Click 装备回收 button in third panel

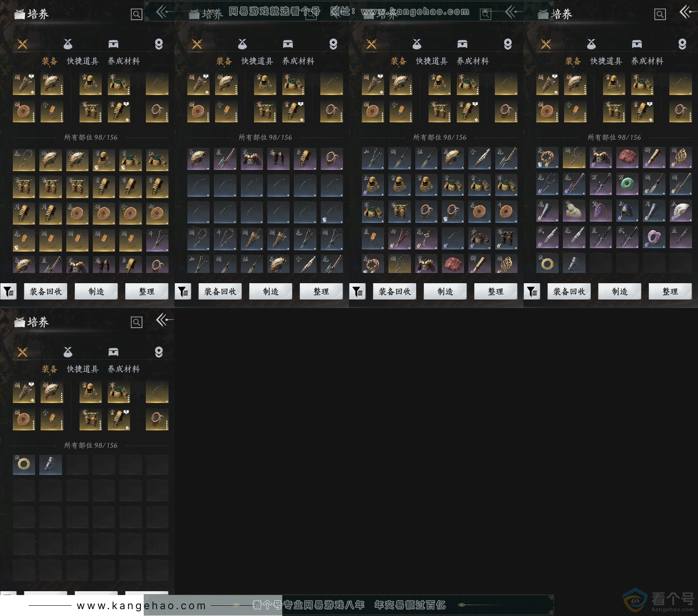pos(395,291)
